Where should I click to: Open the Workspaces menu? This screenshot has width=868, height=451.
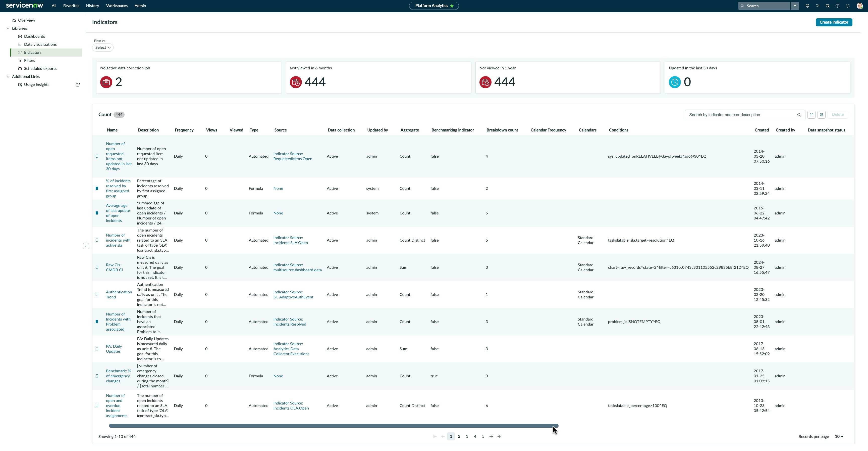(117, 6)
